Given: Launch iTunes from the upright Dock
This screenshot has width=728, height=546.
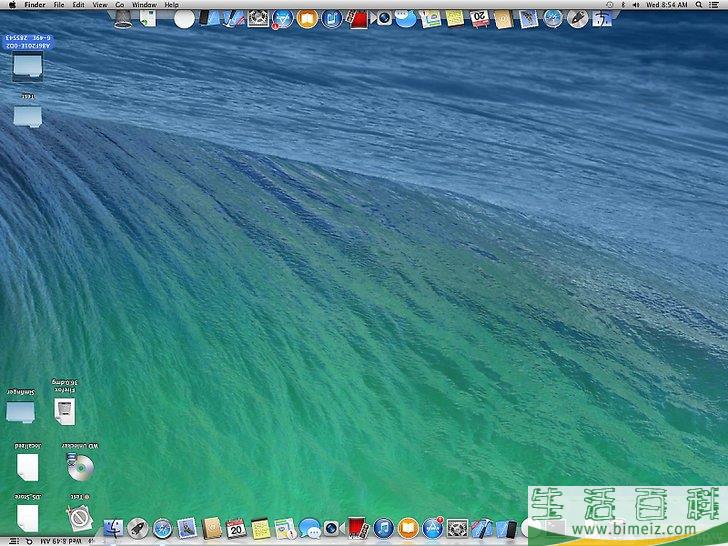Looking at the screenshot, I should click(x=384, y=528).
